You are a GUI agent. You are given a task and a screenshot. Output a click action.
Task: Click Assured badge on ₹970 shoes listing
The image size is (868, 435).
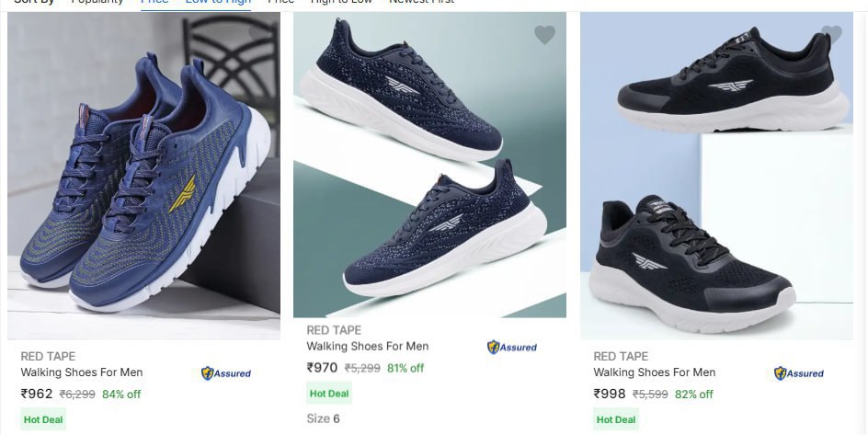pos(512,348)
